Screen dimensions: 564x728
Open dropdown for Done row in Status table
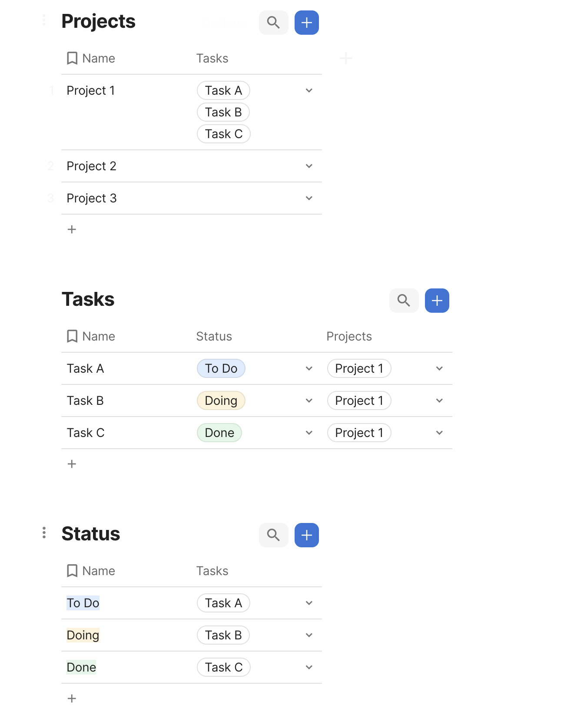[x=309, y=668]
